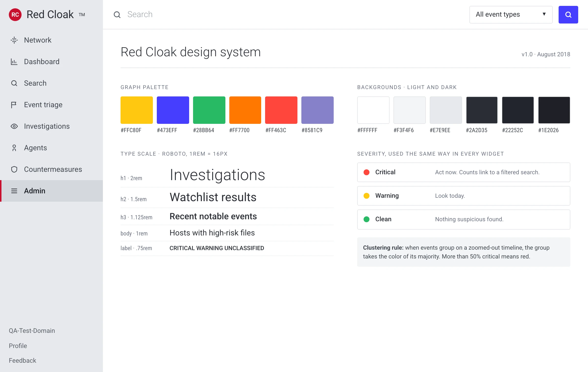Go to the Dashboard menu item
The image size is (588, 372).
(51, 62)
